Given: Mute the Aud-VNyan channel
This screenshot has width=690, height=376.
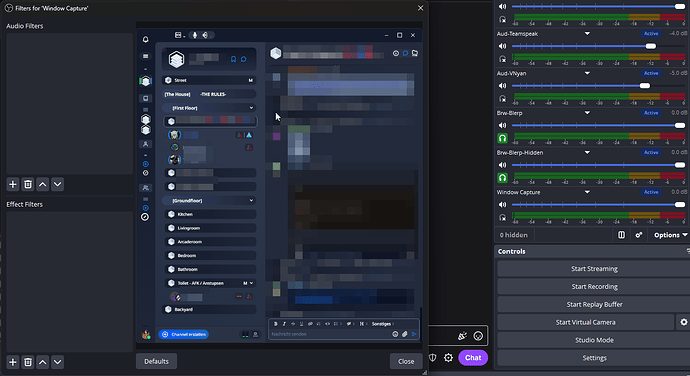Looking at the screenshot, I should tap(502, 86).
